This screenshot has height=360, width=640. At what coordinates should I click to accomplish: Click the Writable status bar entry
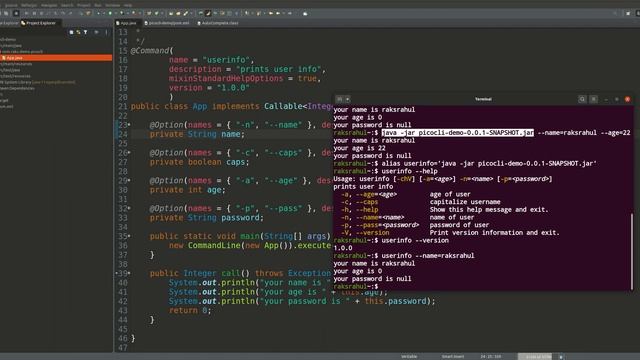pos(409,356)
